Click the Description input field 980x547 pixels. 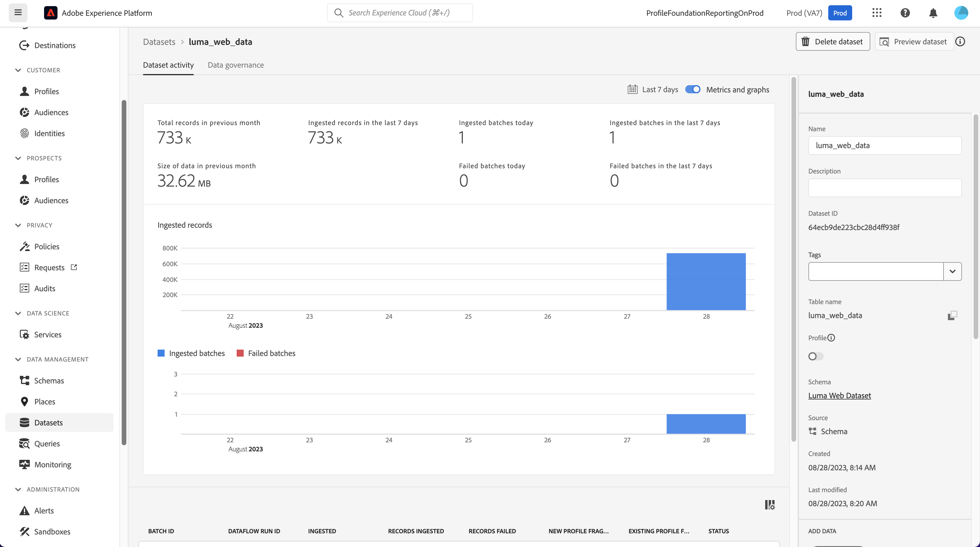pyautogui.click(x=885, y=188)
